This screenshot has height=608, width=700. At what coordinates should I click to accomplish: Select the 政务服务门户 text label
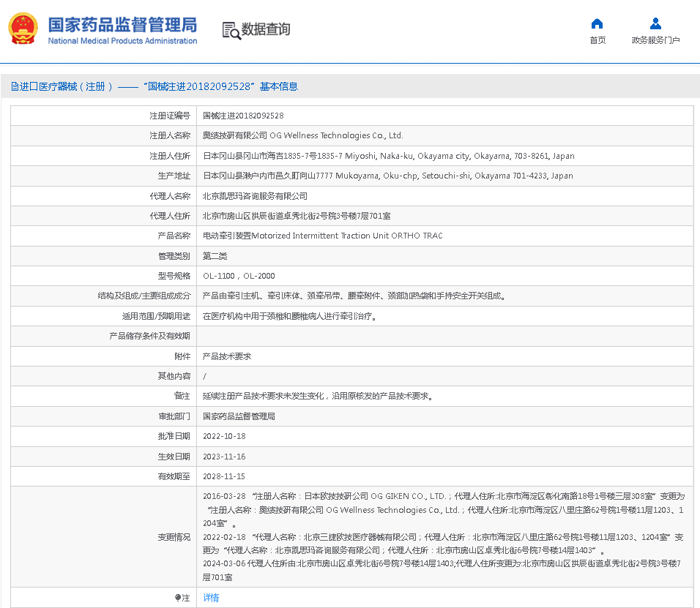point(655,40)
